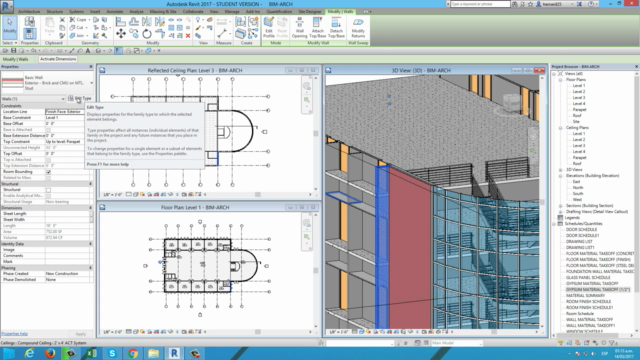Screen dimensions: 640x360
Task: Open the Select panel dropdown
Action: (x=9, y=43)
